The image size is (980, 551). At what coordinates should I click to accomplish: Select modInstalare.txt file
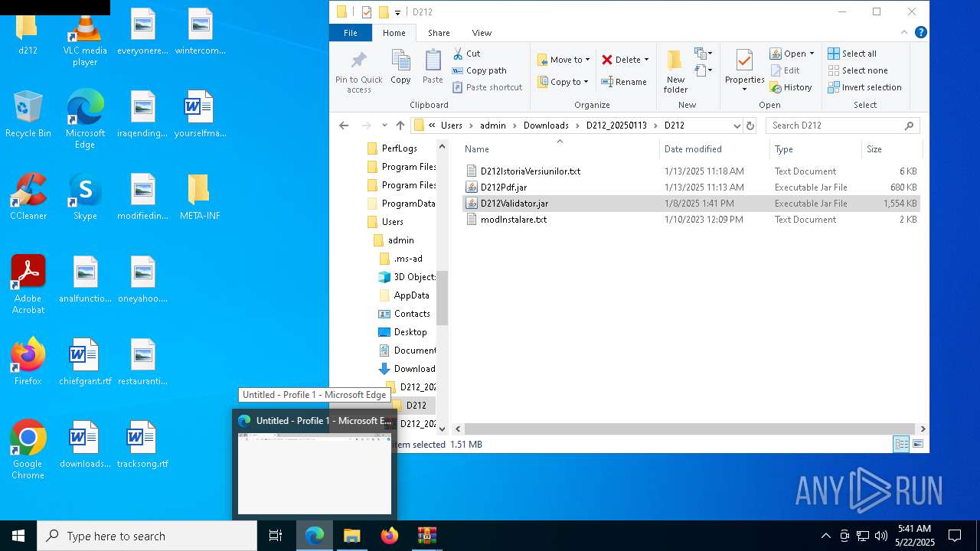point(514,220)
